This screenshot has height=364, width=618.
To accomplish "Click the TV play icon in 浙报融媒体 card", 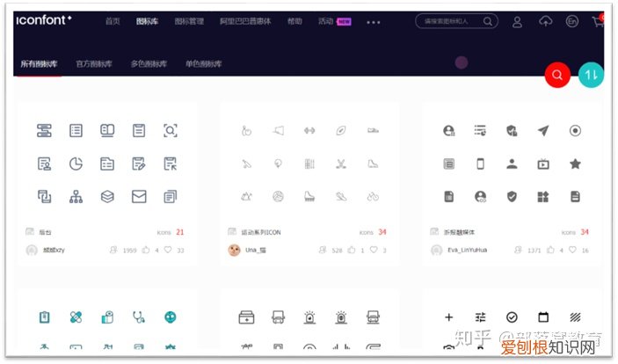I will (x=543, y=164).
